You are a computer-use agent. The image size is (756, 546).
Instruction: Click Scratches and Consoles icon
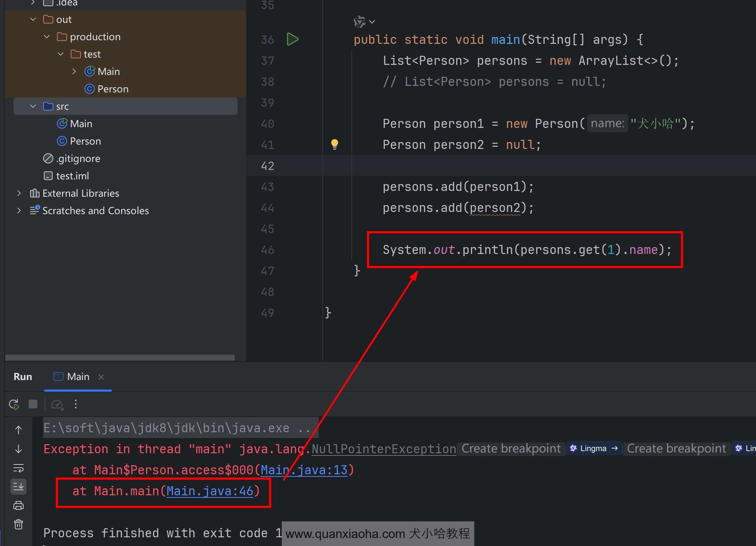click(x=35, y=210)
